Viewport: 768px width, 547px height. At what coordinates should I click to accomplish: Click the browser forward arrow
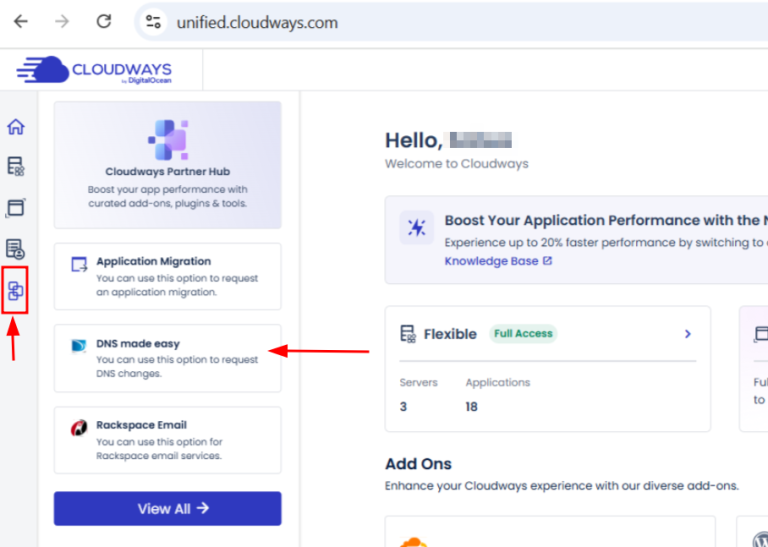pos(62,21)
